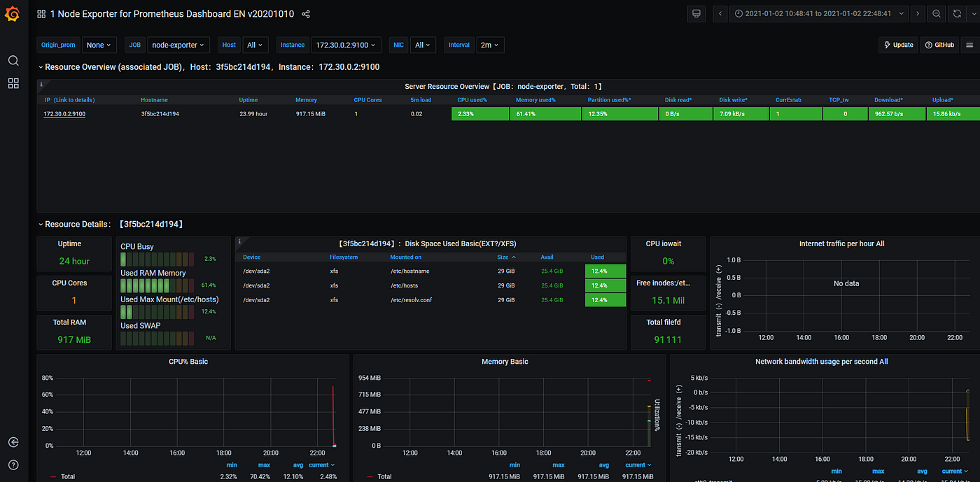Sort Memory Basic legend by current
The image size is (980, 482).
coord(638,465)
